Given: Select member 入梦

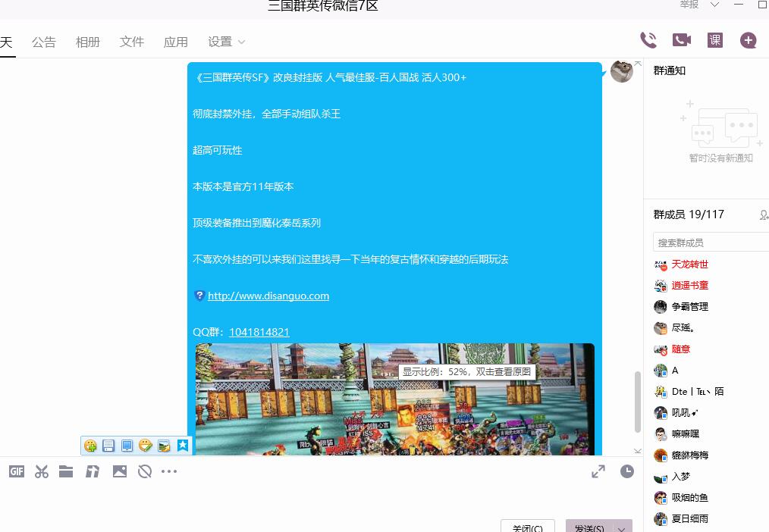Looking at the screenshot, I should point(681,477).
